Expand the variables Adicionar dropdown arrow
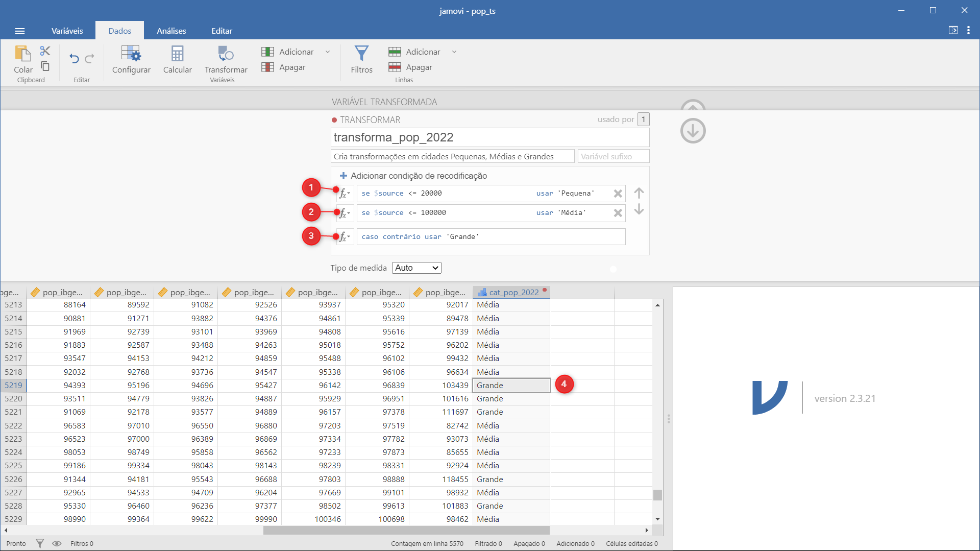980x551 pixels. pyautogui.click(x=328, y=52)
